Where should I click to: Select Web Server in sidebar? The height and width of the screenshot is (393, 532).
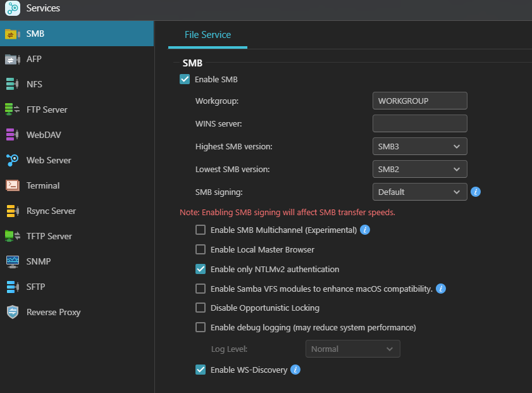click(x=77, y=160)
